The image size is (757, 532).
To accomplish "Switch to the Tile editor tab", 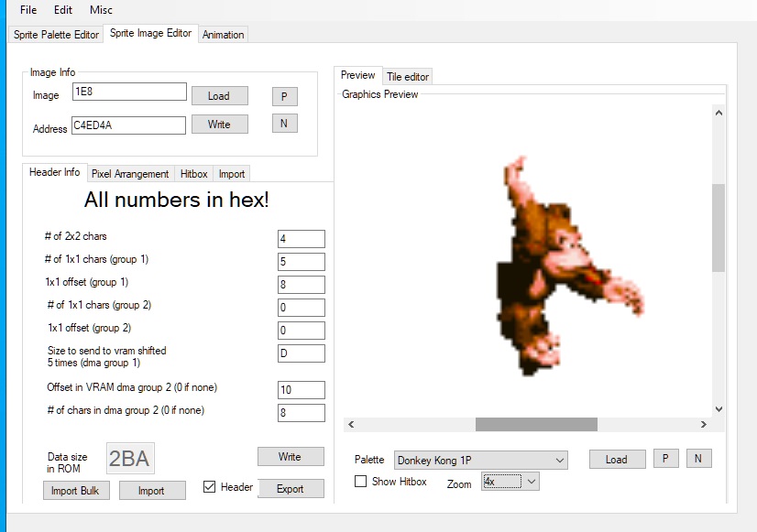I will [407, 77].
